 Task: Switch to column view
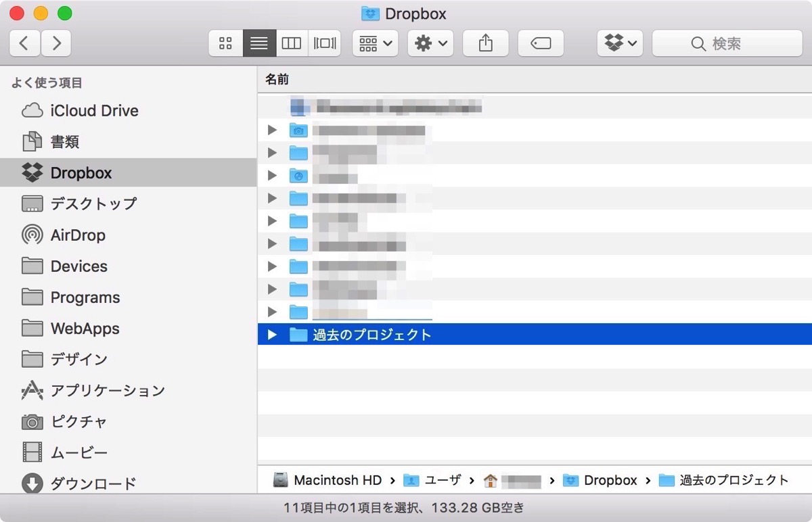coord(292,43)
